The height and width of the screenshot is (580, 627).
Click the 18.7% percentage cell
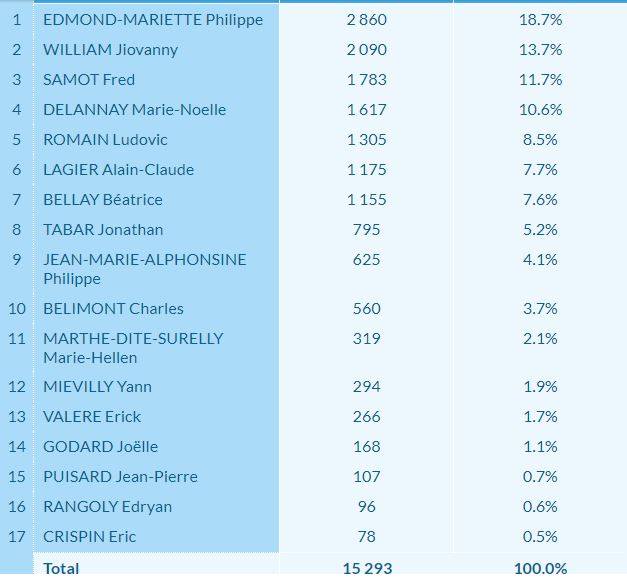click(x=540, y=20)
